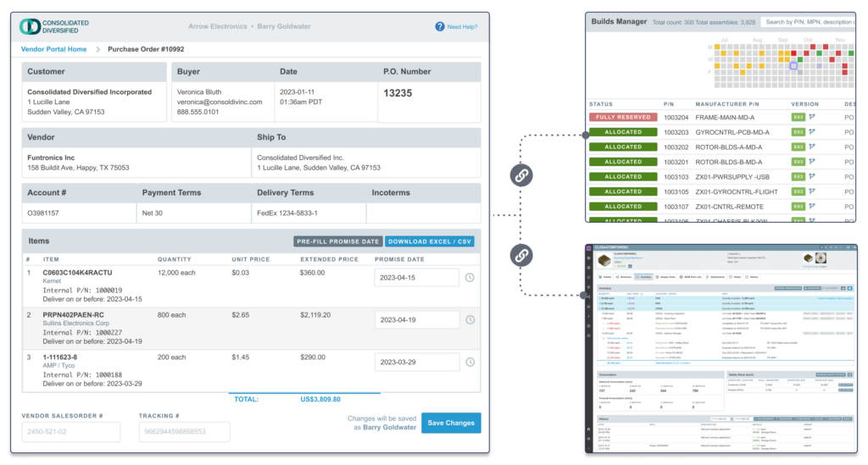Click the promise date field showing 2023-03-29
Viewport: 868px width, 465px height.
(417, 363)
